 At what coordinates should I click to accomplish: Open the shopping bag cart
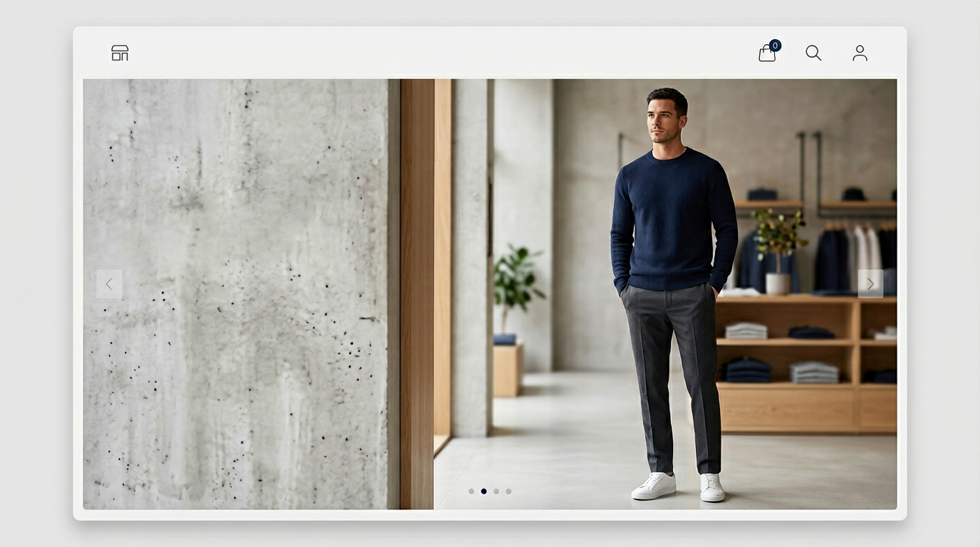766,54
